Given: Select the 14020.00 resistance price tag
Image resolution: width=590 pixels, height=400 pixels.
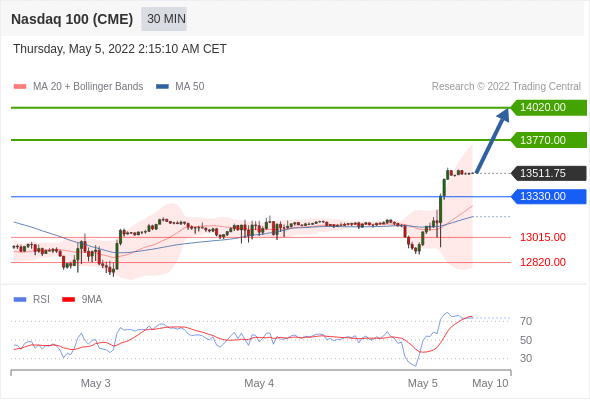Looking at the screenshot, I should 549,108.
